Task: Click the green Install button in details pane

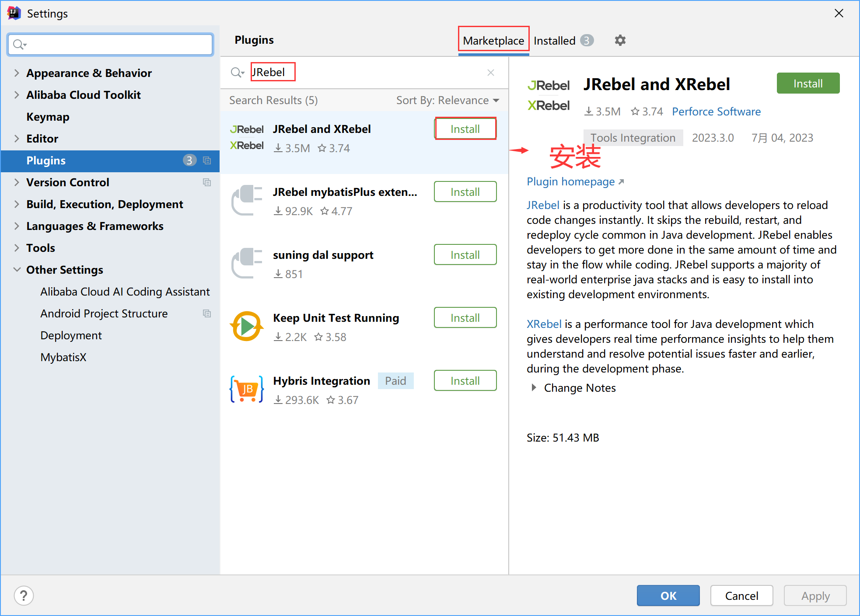Action: (808, 84)
